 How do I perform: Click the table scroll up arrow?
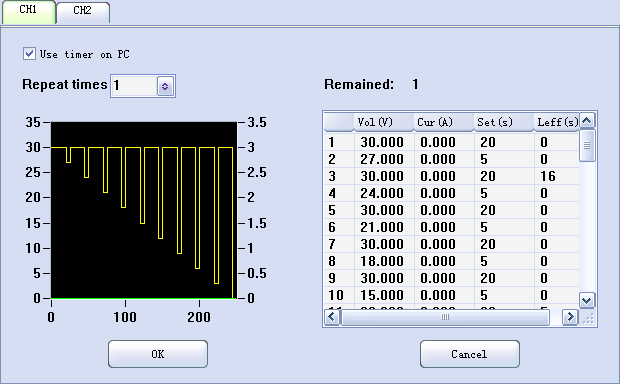pos(587,120)
